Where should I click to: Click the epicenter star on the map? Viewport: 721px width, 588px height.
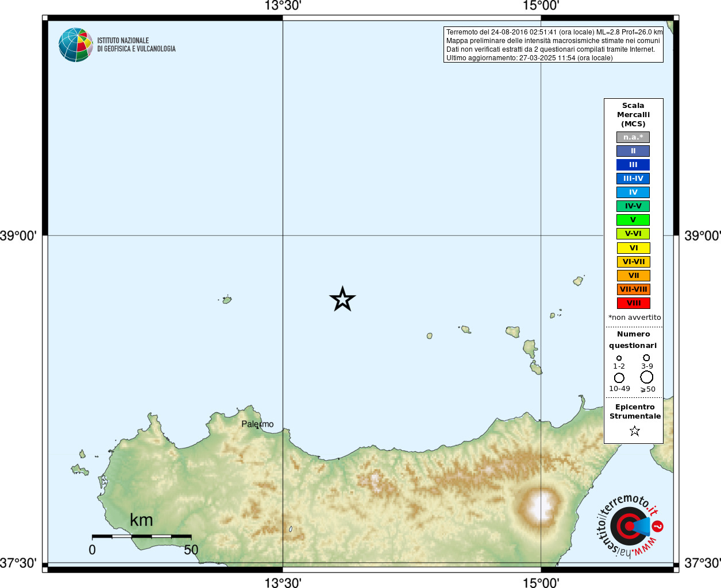pyautogui.click(x=342, y=299)
